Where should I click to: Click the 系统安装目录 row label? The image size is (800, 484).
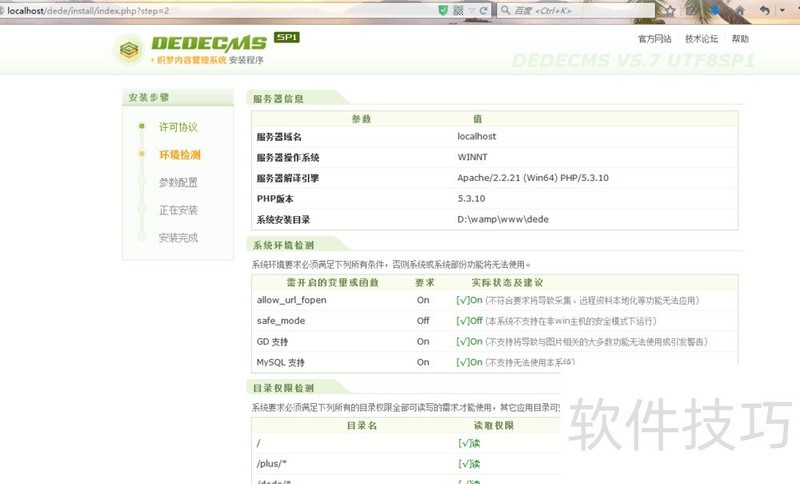click(x=283, y=220)
